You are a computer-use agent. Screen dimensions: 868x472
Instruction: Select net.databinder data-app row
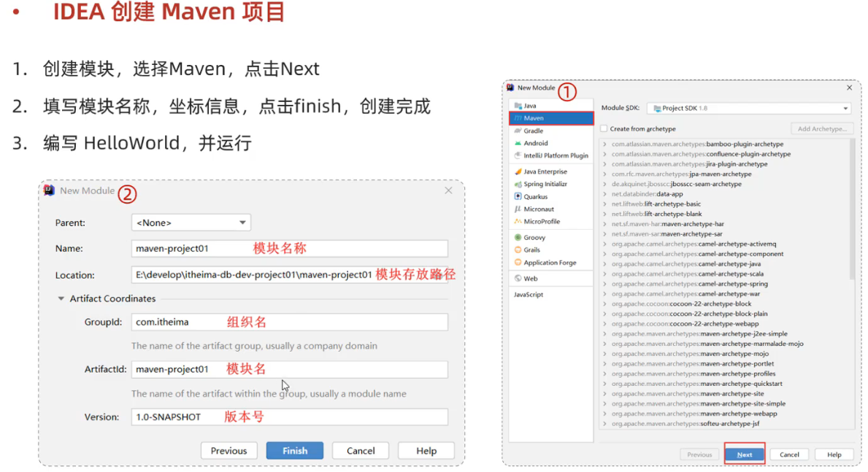coord(724,194)
